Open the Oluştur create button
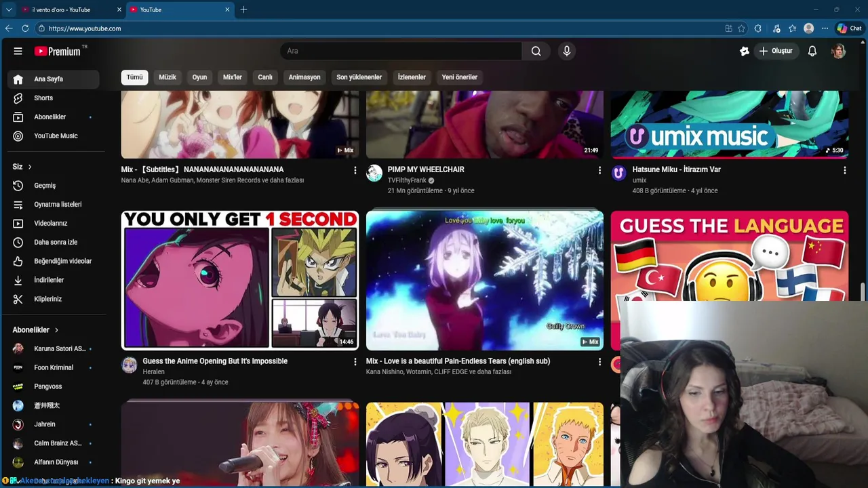Image resolution: width=868 pixels, height=488 pixels. click(776, 51)
